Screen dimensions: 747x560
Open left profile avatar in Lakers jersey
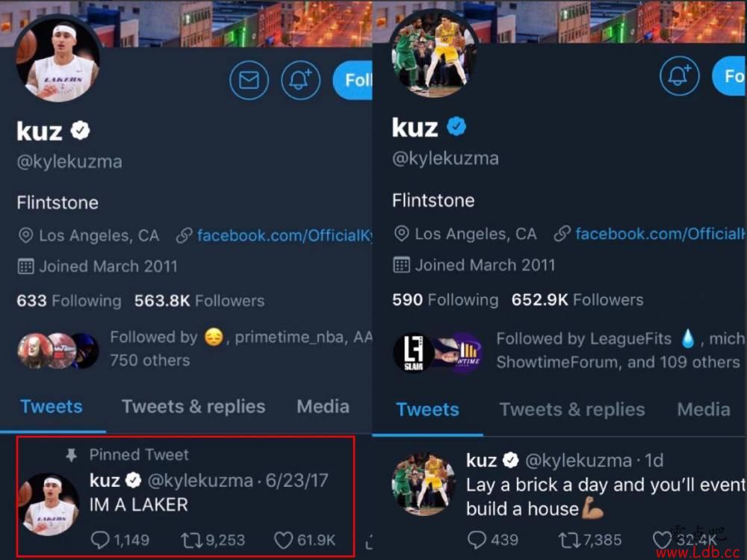click(58, 59)
